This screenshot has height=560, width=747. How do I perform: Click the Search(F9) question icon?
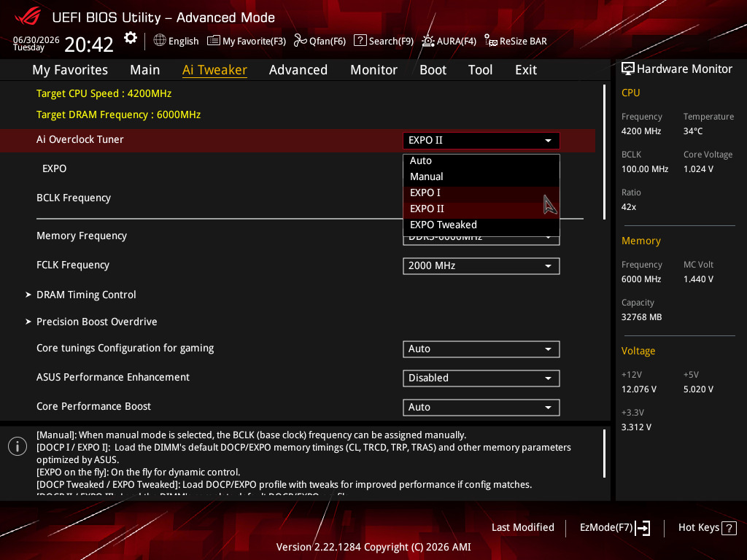(x=360, y=41)
